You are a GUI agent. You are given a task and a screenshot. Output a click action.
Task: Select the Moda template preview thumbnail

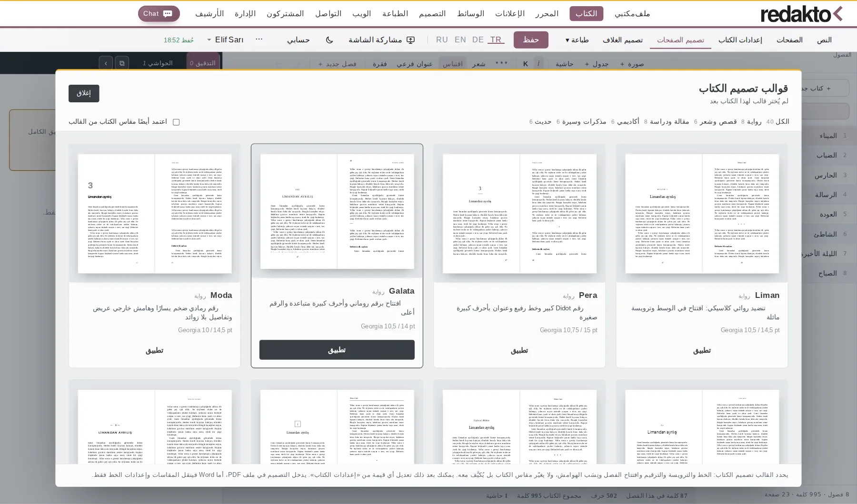click(155, 214)
